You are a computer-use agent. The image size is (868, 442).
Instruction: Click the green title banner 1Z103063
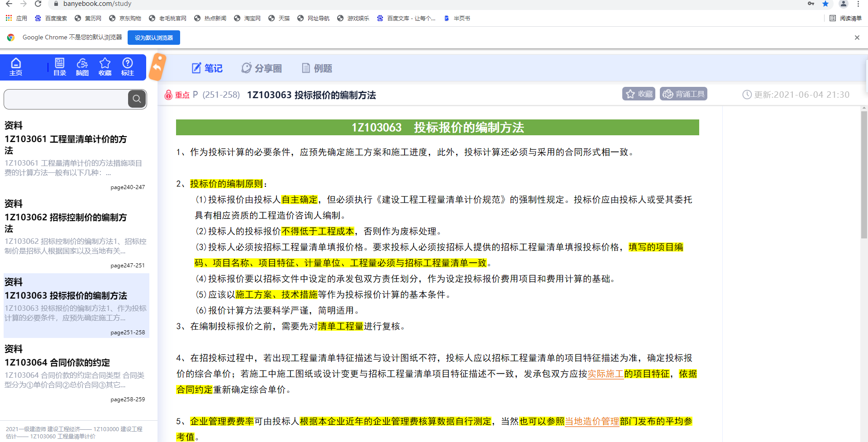tap(437, 127)
